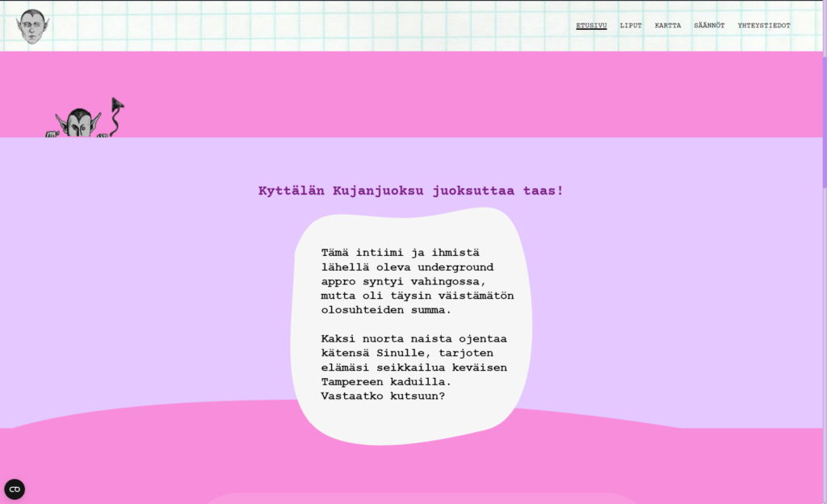Click the heading 'Kyttälän Kujanjuoksu juoksuttaa taas!'
The width and height of the screenshot is (827, 504).
410,191
